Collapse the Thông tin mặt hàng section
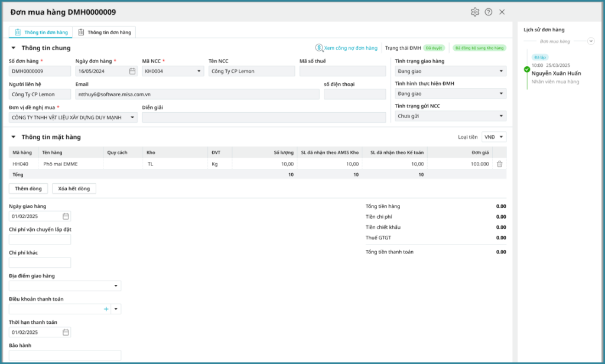The width and height of the screenshot is (605, 364). (14, 137)
